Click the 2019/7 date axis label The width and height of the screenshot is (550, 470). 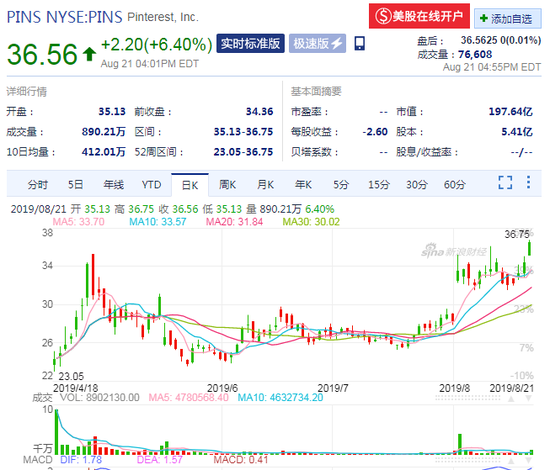pos(333,388)
